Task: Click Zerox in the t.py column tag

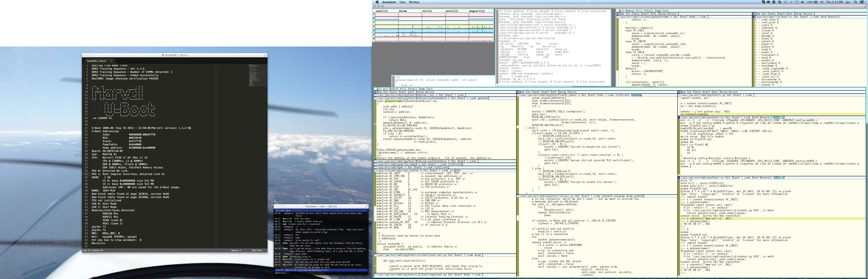Action: click(723, 92)
